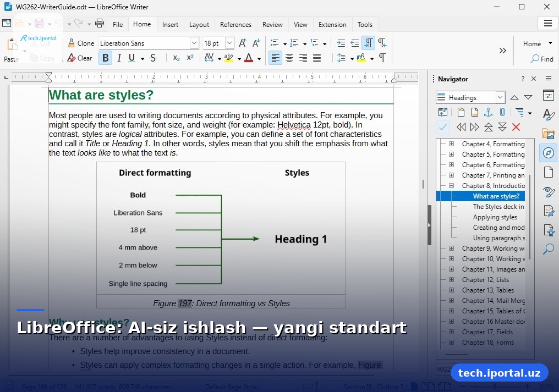The image size is (559, 392).
Task: Switch to the References tab
Action: click(x=235, y=25)
